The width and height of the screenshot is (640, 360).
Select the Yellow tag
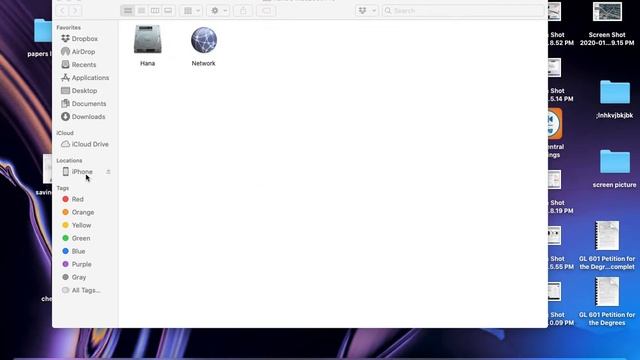coord(81,225)
